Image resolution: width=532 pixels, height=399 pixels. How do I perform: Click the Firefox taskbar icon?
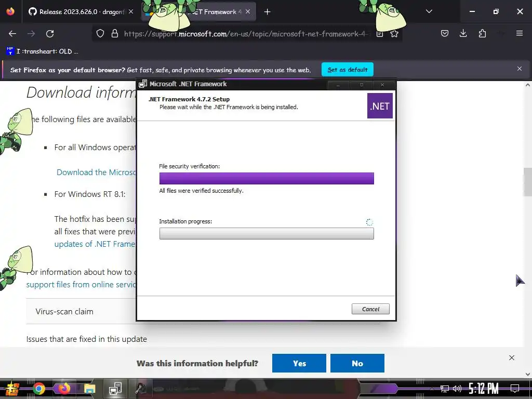64,389
